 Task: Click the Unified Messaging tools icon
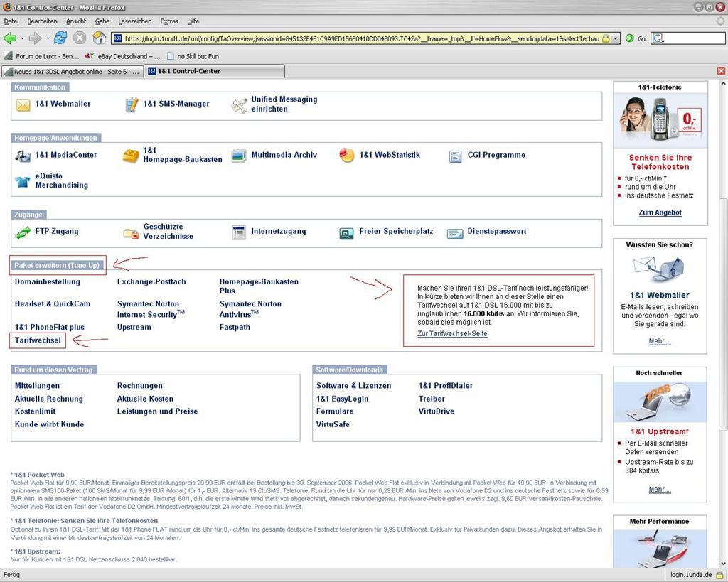coord(239,105)
